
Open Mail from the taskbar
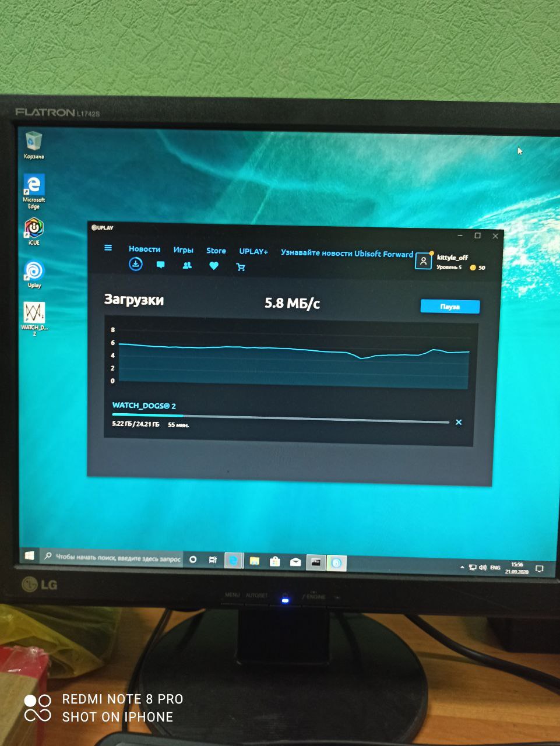[x=295, y=562]
